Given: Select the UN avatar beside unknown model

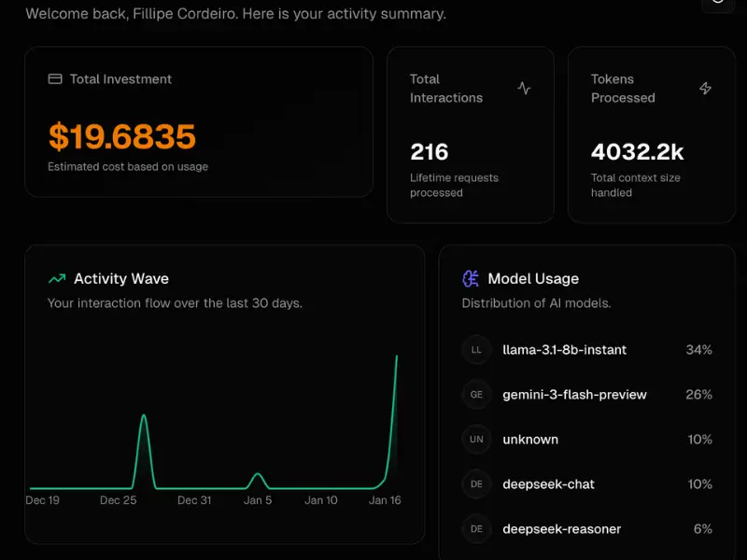Looking at the screenshot, I should 476,440.
